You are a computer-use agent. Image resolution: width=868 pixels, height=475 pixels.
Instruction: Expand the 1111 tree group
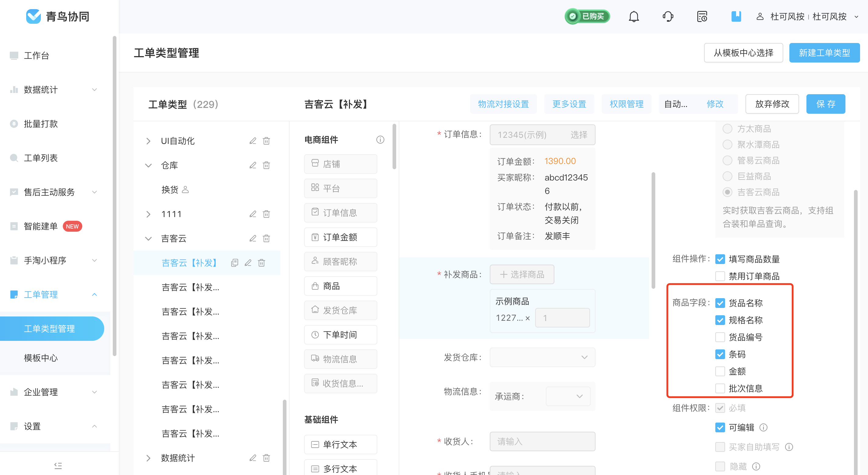148,214
